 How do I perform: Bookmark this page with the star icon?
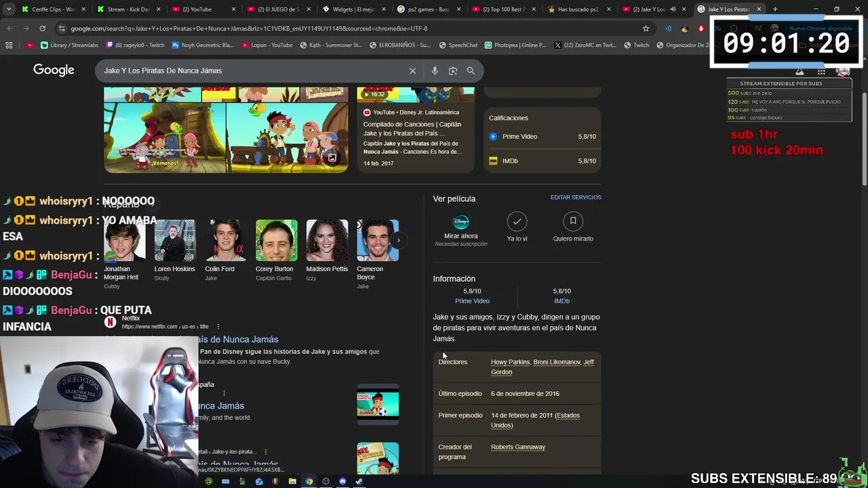pos(646,28)
